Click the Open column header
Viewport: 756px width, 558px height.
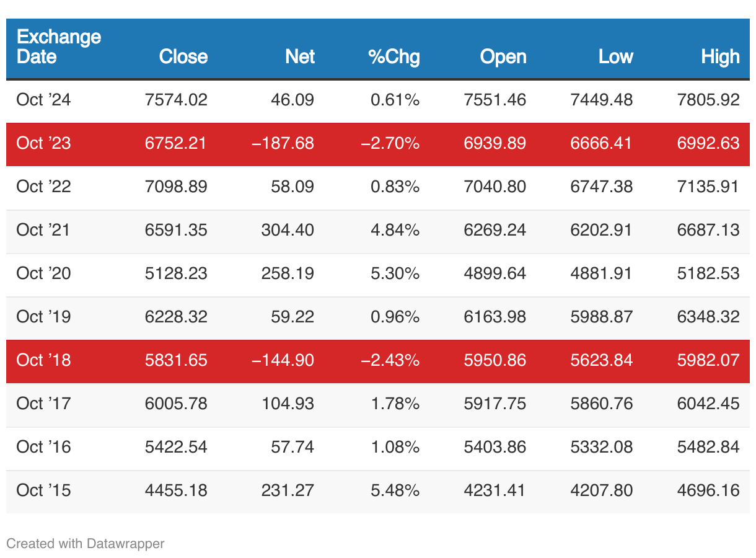[503, 56]
